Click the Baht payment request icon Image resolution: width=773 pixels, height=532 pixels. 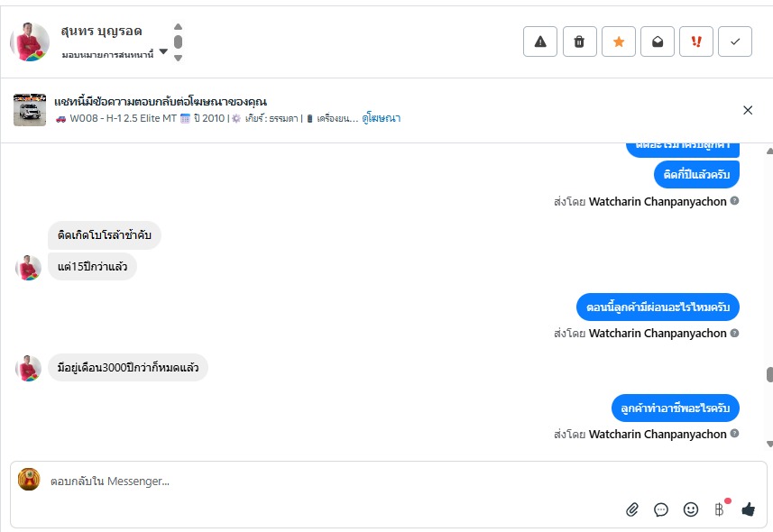tap(720, 509)
